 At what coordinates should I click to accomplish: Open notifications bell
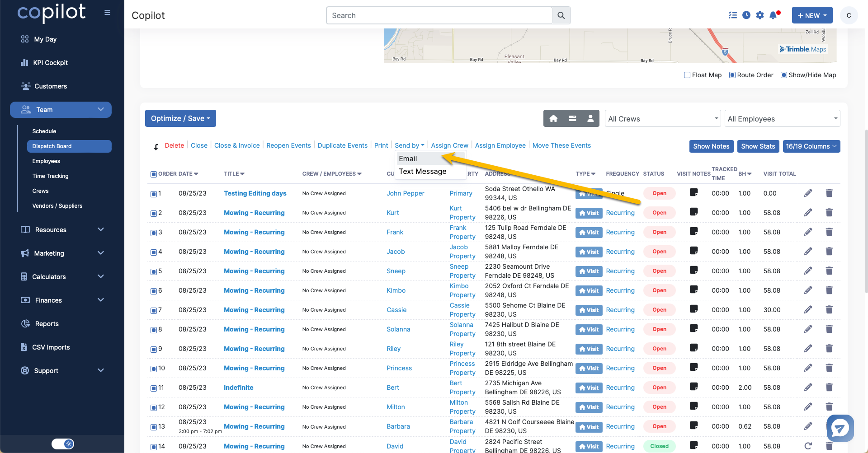tap(774, 15)
